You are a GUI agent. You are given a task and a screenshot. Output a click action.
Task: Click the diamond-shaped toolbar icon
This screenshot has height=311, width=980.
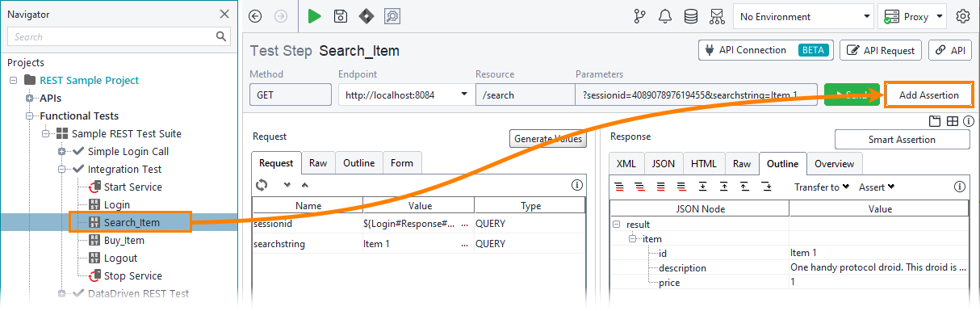click(x=366, y=16)
